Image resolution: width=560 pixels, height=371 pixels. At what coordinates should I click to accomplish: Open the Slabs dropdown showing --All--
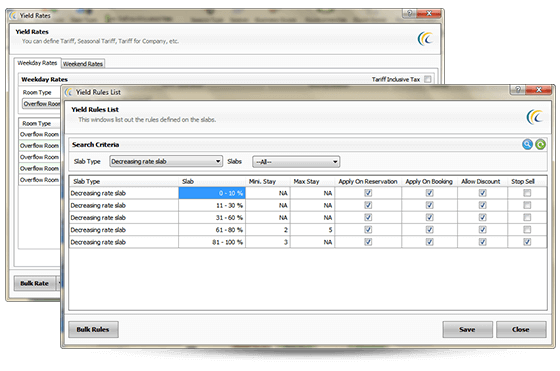[x=296, y=162]
